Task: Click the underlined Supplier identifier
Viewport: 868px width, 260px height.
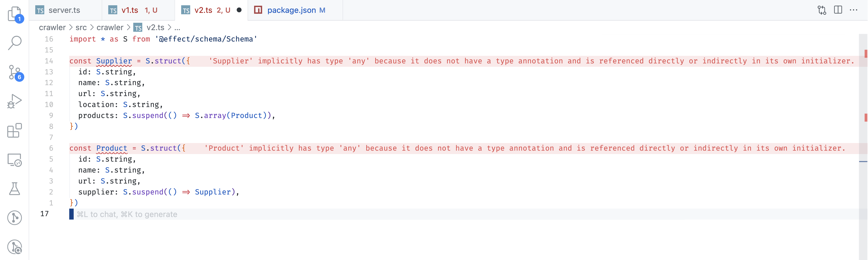Action: pyautogui.click(x=114, y=61)
